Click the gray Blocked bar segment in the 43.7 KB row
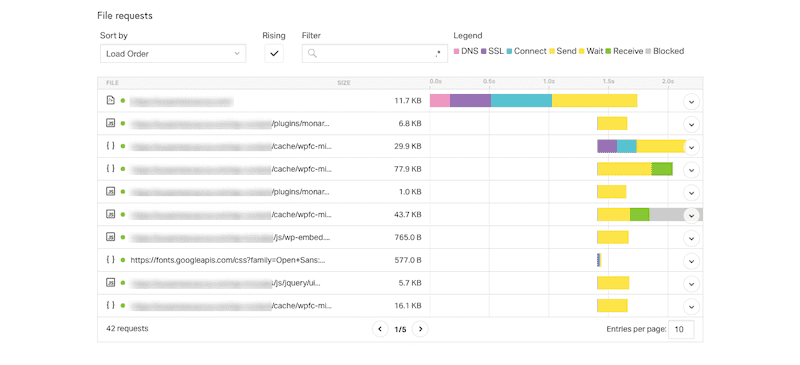Screen dimensions: 800x365 point(676,214)
